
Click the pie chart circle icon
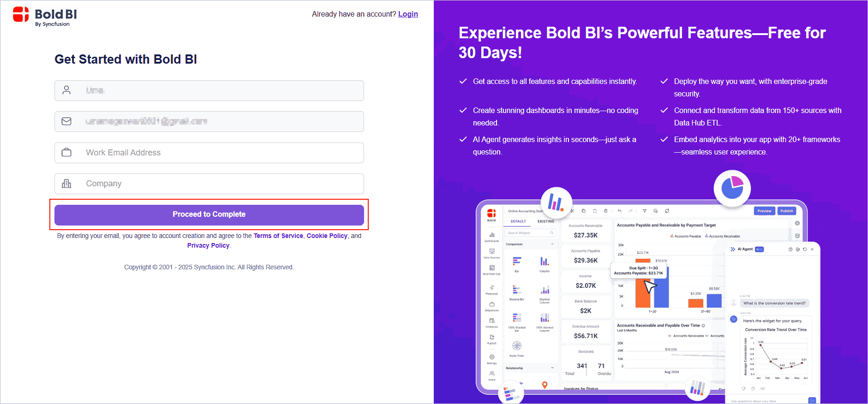[732, 188]
